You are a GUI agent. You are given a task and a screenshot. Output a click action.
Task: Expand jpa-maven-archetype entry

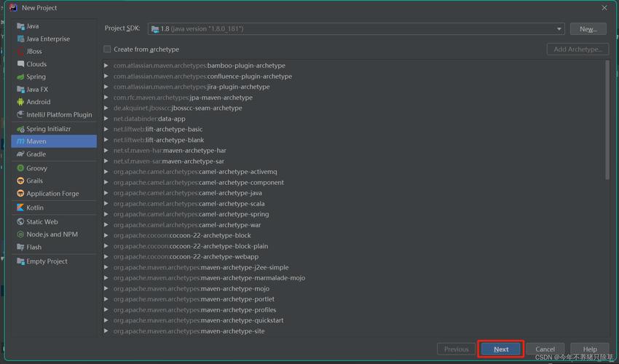pyautogui.click(x=106, y=97)
